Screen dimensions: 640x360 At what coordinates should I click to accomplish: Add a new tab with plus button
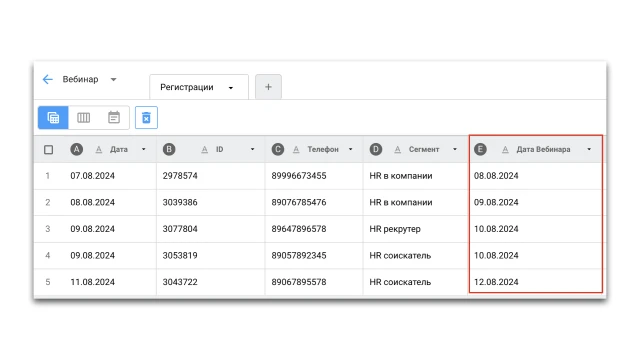[268, 87]
